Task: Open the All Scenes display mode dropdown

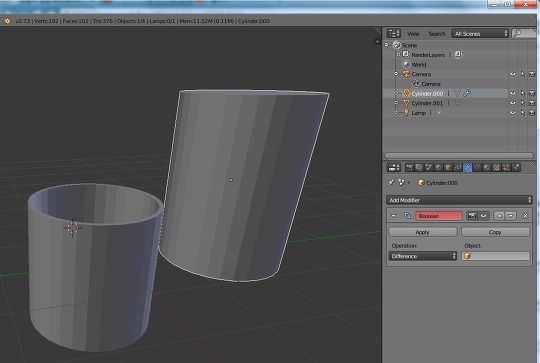Action: coord(480,33)
